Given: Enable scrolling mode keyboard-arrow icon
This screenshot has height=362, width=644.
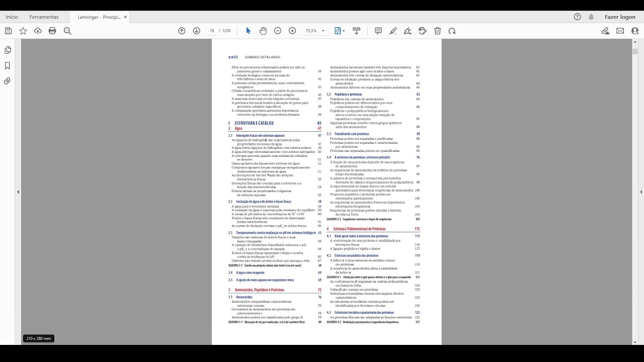Looking at the screenshot, I should click(x=357, y=31).
